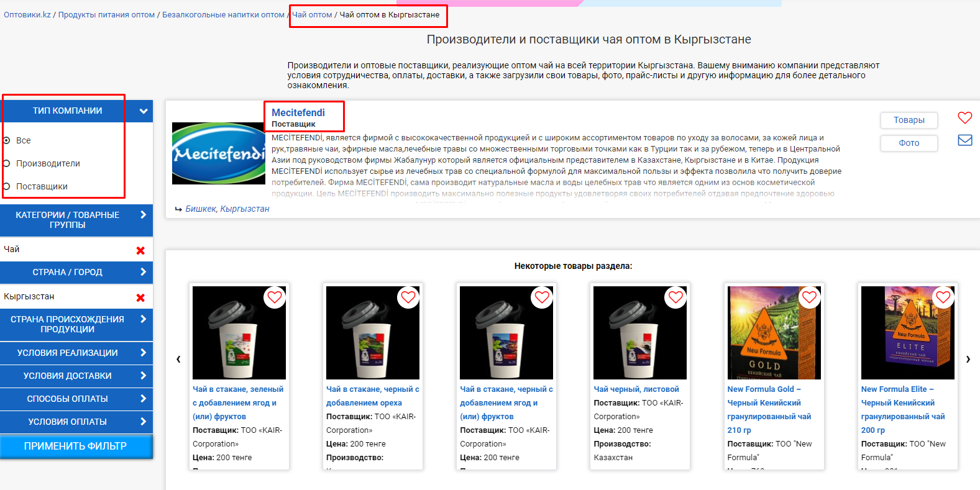Open black tea with berries product image
Viewport: 980px width, 490px height.
(x=506, y=333)
